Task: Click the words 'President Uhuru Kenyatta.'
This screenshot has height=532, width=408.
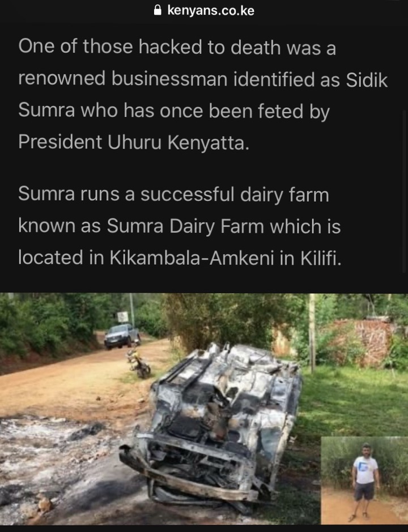Action: click(x=134, y=142)
